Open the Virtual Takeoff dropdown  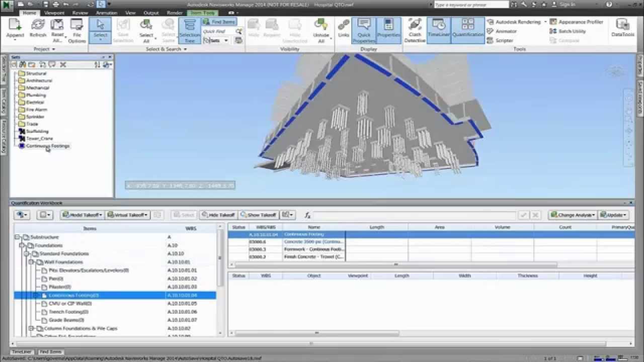(128, 215)
